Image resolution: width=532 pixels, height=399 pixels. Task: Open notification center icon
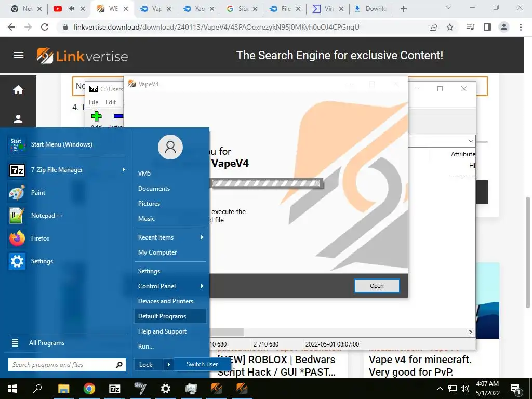pyautogui.click(x=515, y=389)
